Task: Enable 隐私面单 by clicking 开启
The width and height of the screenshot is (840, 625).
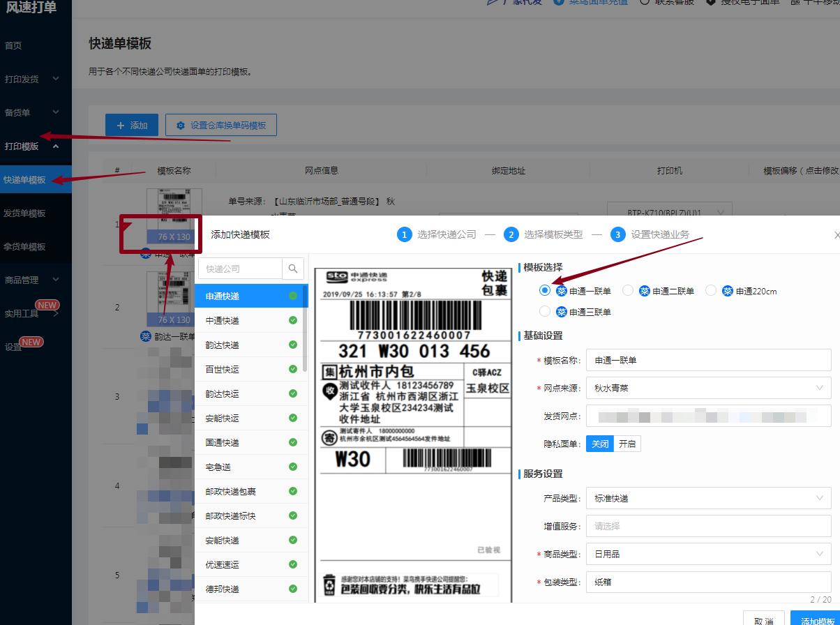Action: [626, 444]
